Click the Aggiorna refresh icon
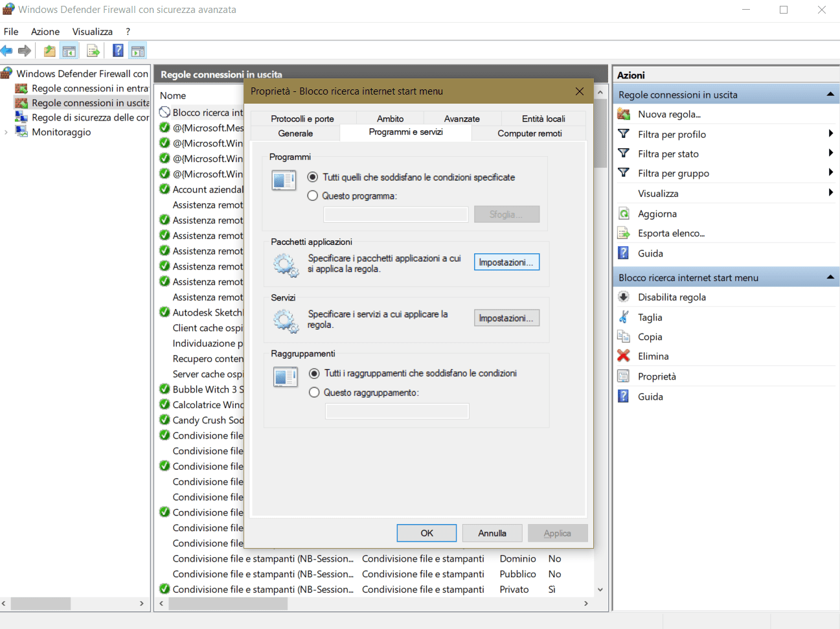This screenshot has height=629, width=840. point(624,214)
